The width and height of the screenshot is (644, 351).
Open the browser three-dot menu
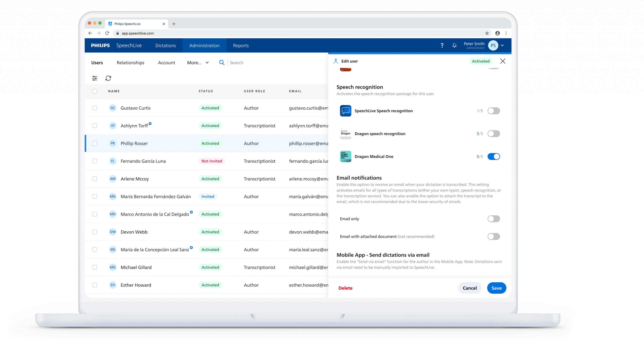(x=506, y=33)
